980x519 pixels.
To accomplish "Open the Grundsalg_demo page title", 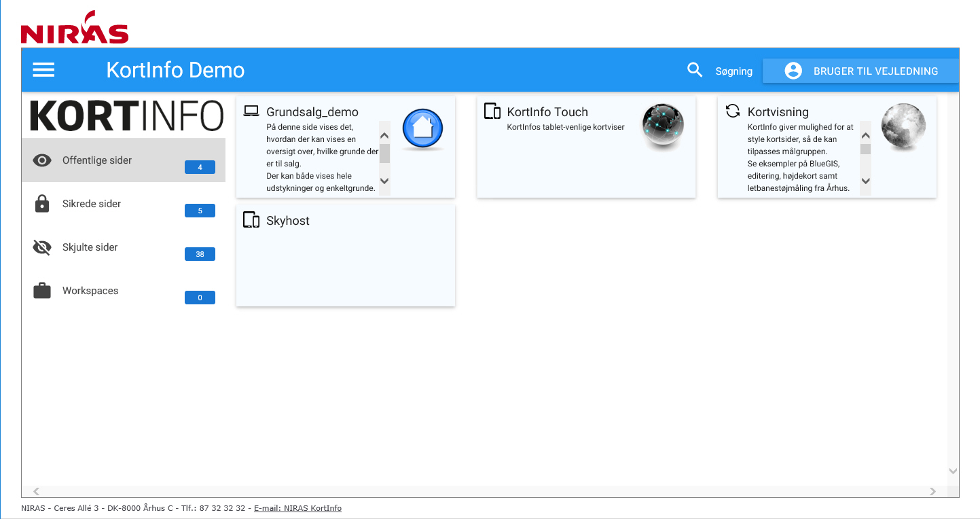I will [x=312, y=112].
